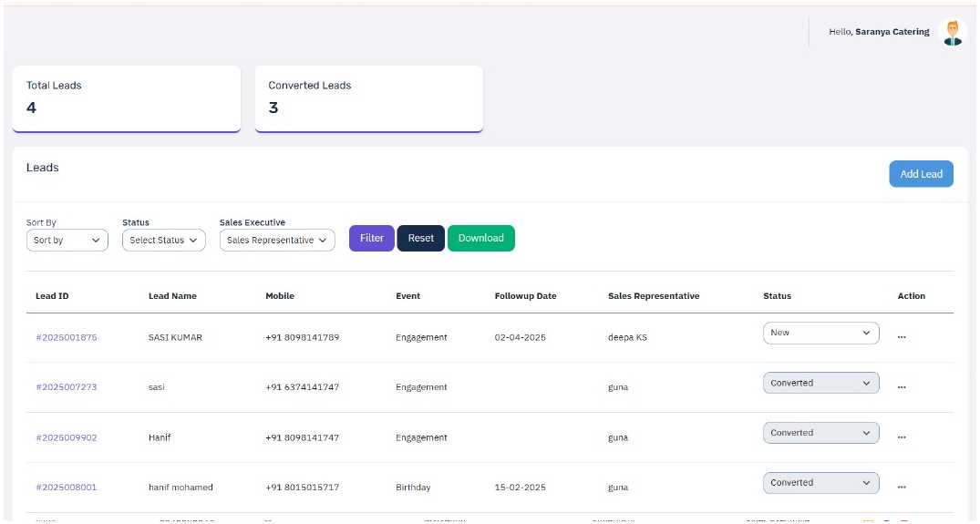Select the Total Leads card

point(126,98)
